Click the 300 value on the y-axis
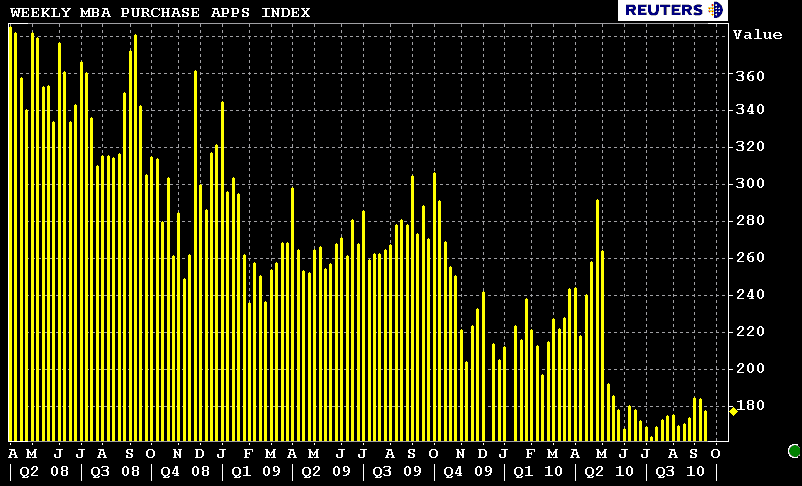Image resolution: width=802 pixels, height=486 pixels. [750, 184]
